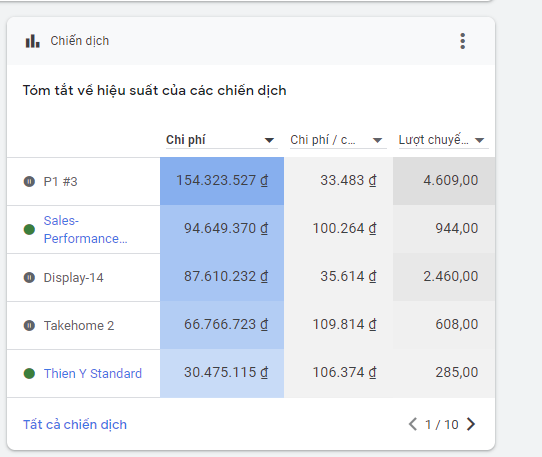Click the paused status icon for P1 #3

pyautogui.click(x=29, y=181)
